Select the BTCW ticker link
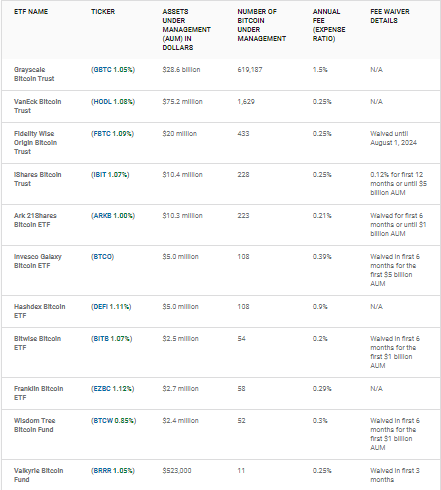The image size is (441, 490). [114, 421]
